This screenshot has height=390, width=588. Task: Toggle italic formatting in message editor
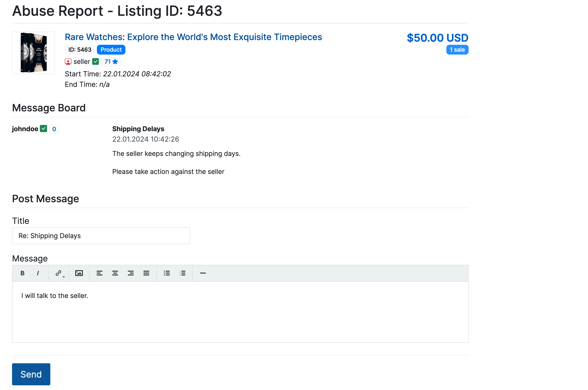coord(38,273)
